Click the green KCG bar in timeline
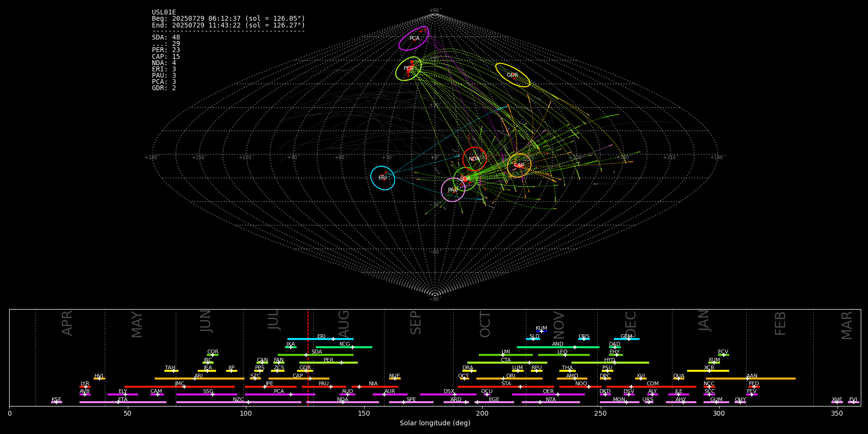This screenshot has width=868, height=434. click(344, 347)
